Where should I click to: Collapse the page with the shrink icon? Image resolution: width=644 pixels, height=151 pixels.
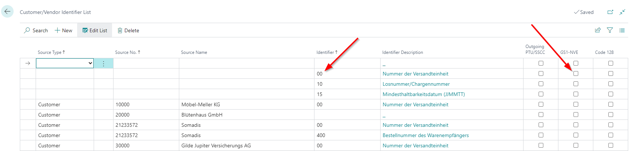[x=622, y=12]
